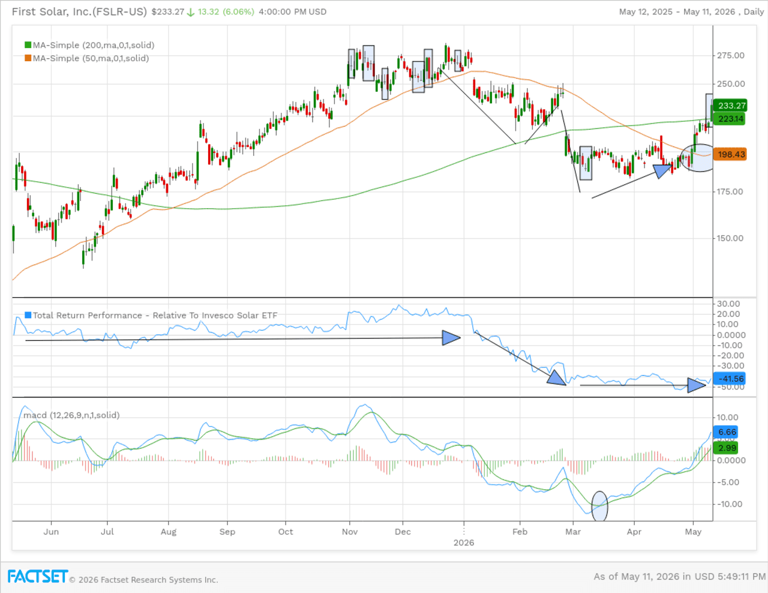Click the 275.00 price axis label
The height and width of the screenshot is (593, 768).
tap(730, 55)
